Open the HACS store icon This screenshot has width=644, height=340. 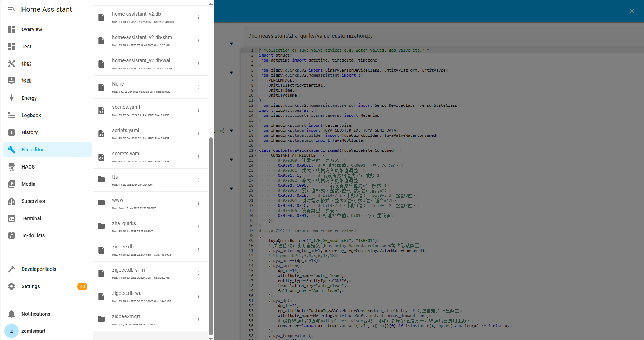11,167
